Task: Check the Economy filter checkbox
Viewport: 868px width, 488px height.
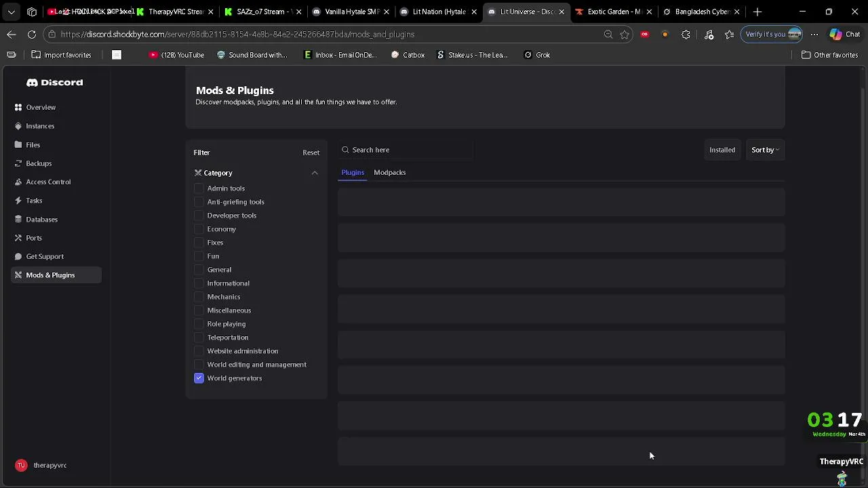Action: pyautogui.click(x=199, y=229)
